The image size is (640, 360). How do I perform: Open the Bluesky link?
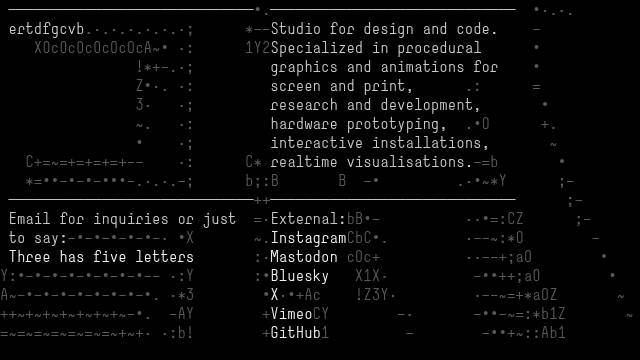(x=300, y=276)
